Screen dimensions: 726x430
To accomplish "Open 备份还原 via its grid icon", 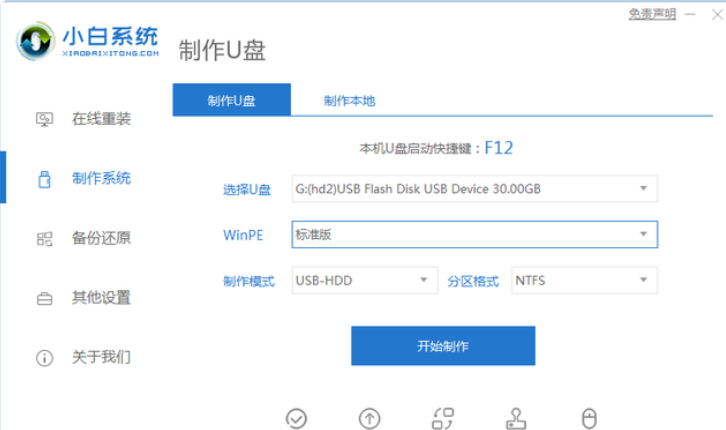I will (x=44, y=238).
